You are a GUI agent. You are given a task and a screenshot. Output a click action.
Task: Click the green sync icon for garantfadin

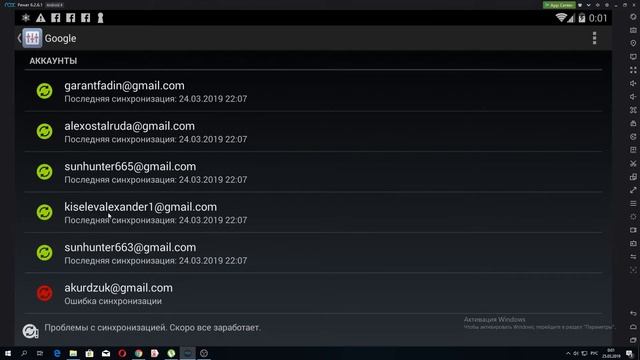pyautogui.click(x=44, y=91)
